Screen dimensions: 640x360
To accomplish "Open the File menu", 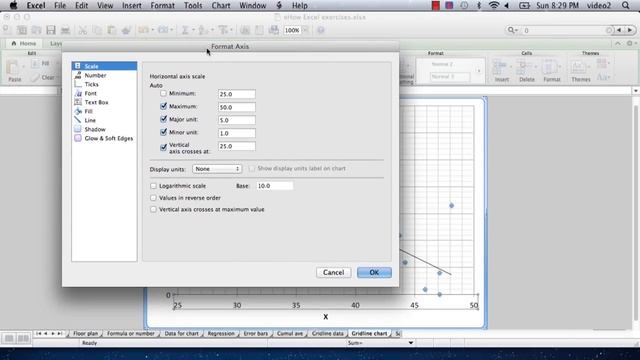I will pyautogui.click(x=60, y=6).
